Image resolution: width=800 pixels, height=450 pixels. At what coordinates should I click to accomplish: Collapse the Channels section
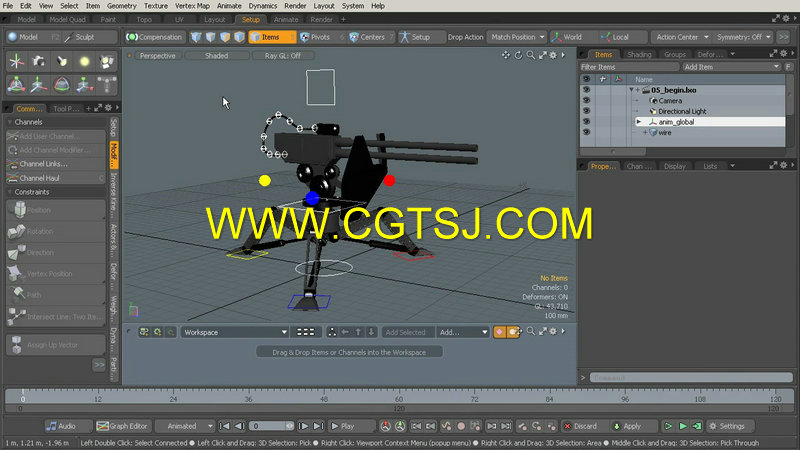(10, 122)
